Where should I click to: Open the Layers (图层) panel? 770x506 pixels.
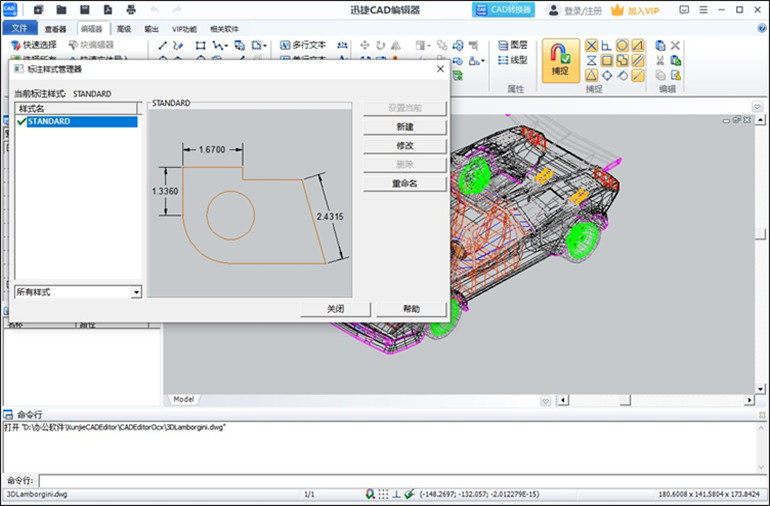pyautogui.click(x=513, y=45)
